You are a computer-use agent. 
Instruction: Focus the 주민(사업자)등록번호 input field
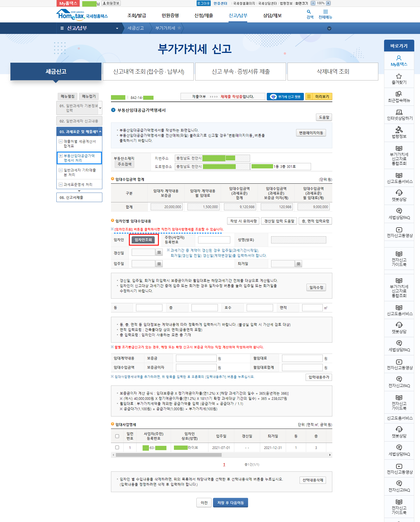coord(214,240)
